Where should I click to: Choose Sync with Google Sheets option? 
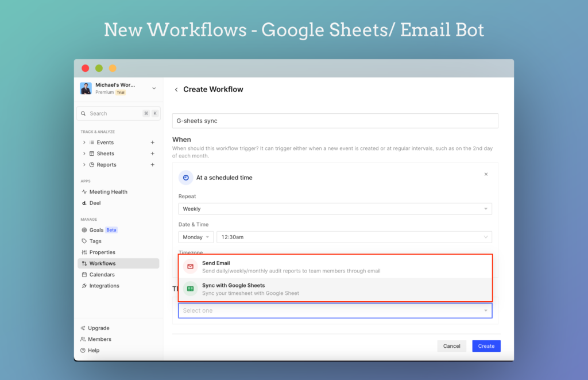tap(335, 289)
